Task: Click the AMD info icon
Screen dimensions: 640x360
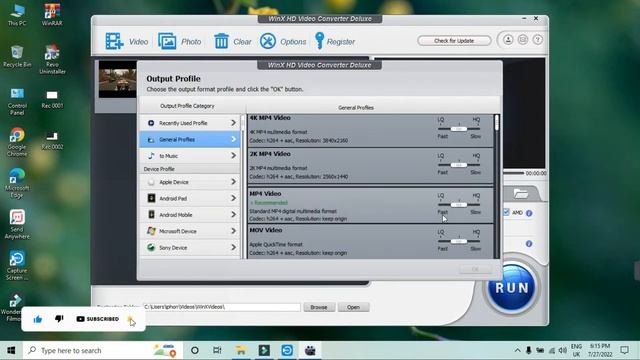Action: pyautogui.click(x=529, y=213)
